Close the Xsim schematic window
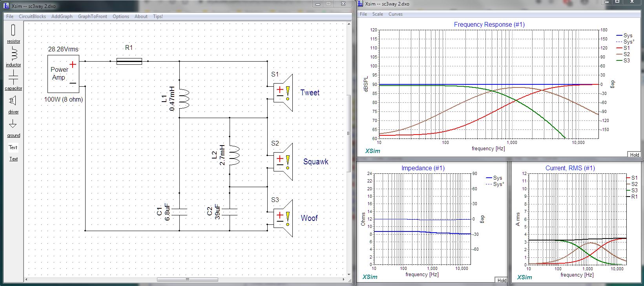 (x=343, y=4)
